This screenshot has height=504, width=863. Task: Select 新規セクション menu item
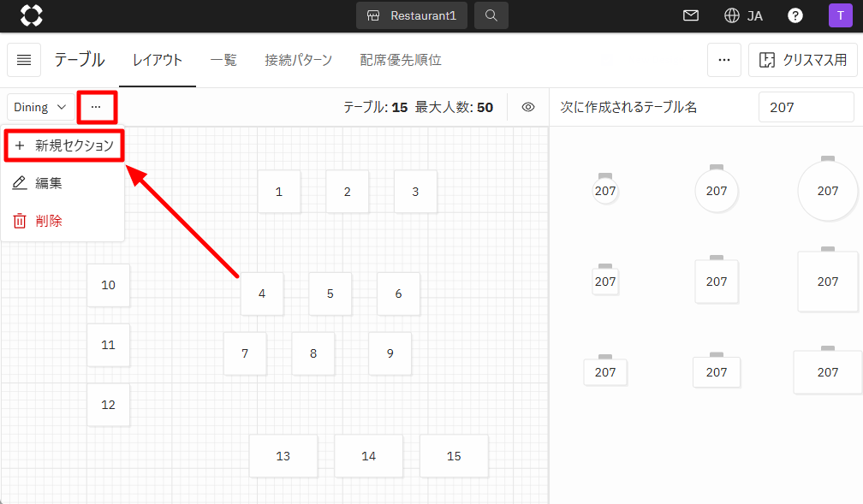coord(64,145)
